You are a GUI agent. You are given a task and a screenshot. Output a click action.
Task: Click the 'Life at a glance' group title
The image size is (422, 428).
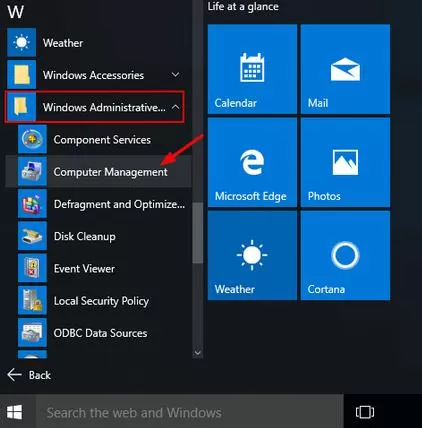click(243, 6)
